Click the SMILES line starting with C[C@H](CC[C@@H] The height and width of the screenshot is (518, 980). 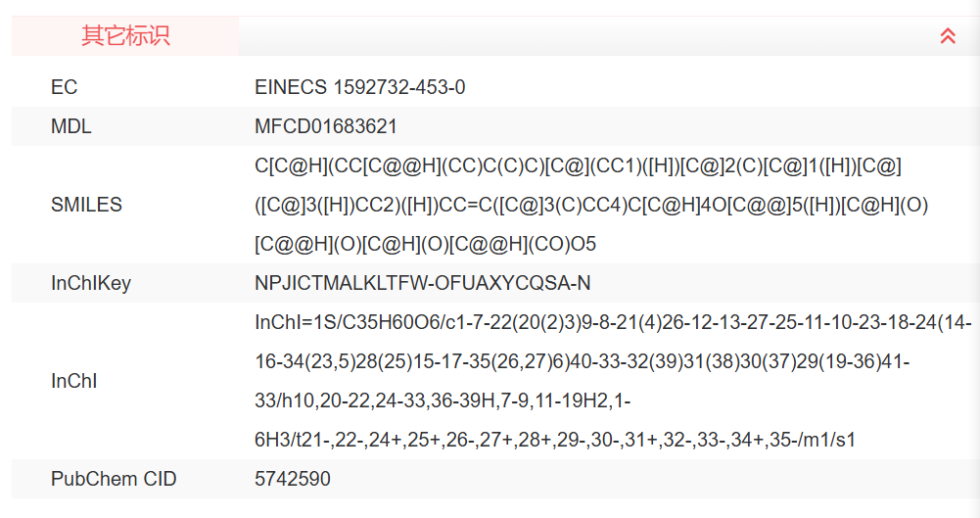pyautogui.click(x=578, y=165)
